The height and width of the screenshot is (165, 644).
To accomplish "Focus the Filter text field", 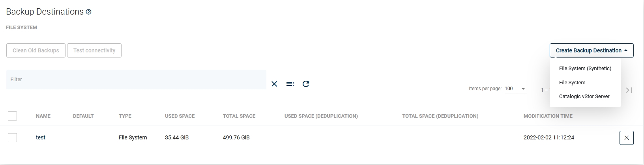I will pyautogui.click(x=136, y=80).
